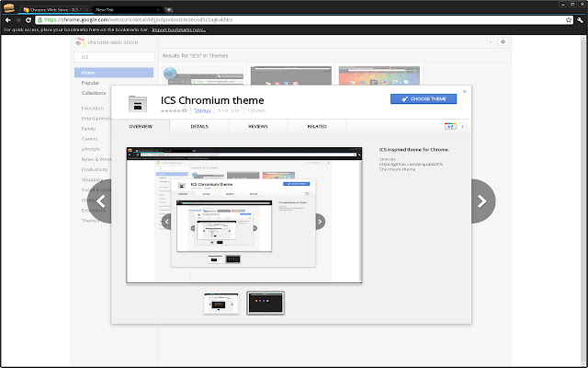Click the web store search box
Image resolution: width=588 pixels, height=368 pixels.
[x=114, y=57]
